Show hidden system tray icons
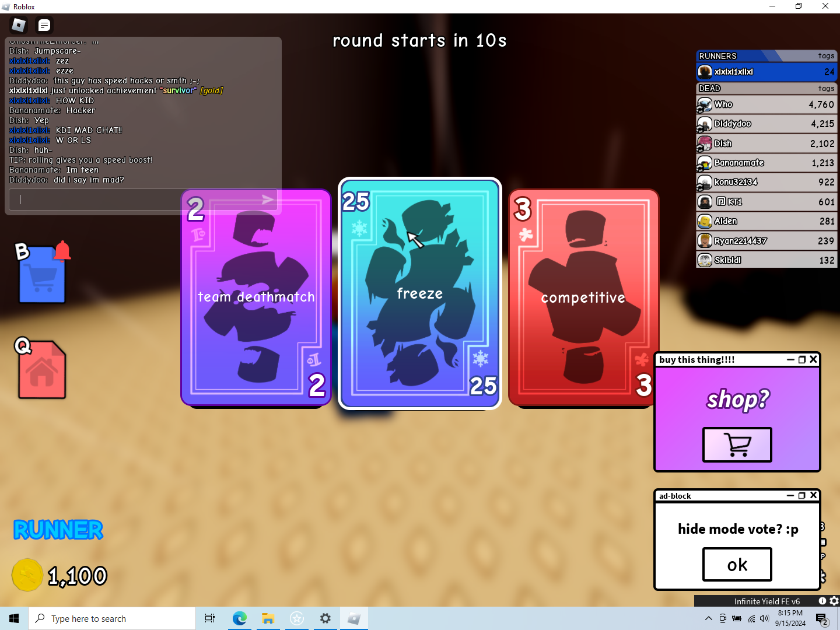Viewport: 840px width, 630px height. coord(708,618)
